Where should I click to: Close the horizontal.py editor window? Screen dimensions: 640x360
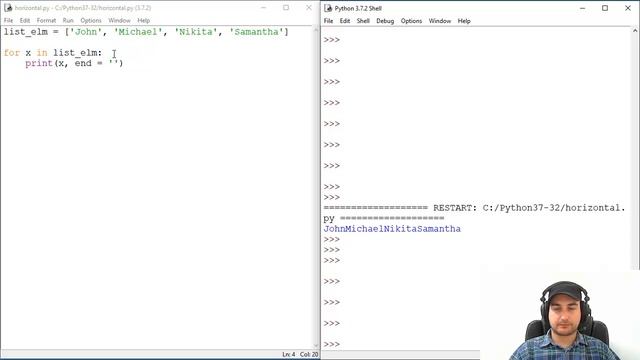pyautogui.click(x=309, y=8)
